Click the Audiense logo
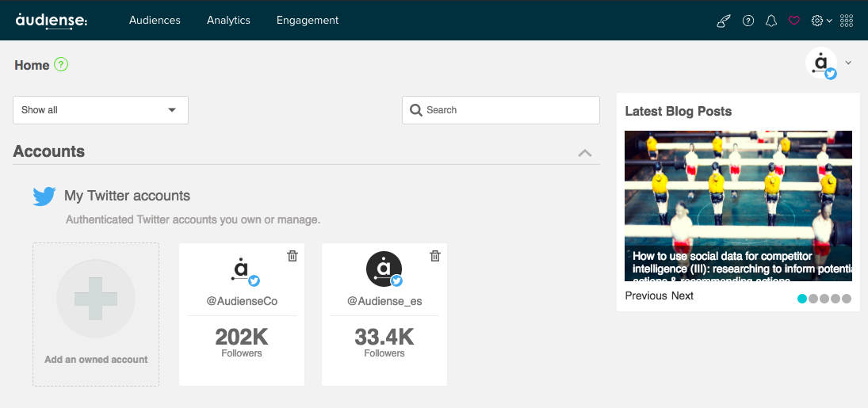 coord(52,21)
